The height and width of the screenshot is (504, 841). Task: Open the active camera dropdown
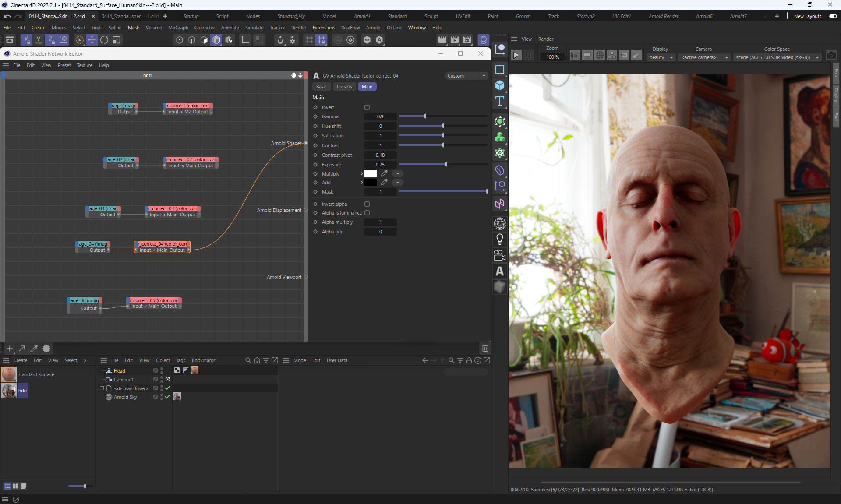[704, 57]
